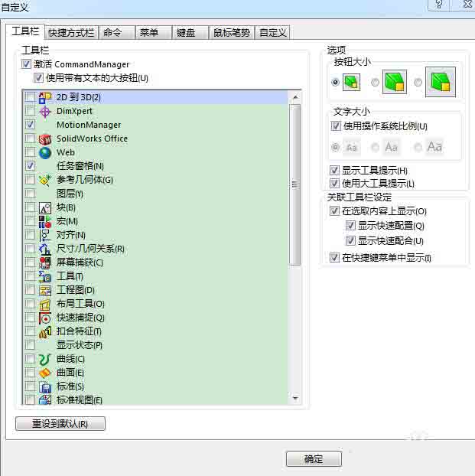This screenshot has height=476, width=475.
Task: Click the 参考几何体 icon
Action: tap(45, 180)
